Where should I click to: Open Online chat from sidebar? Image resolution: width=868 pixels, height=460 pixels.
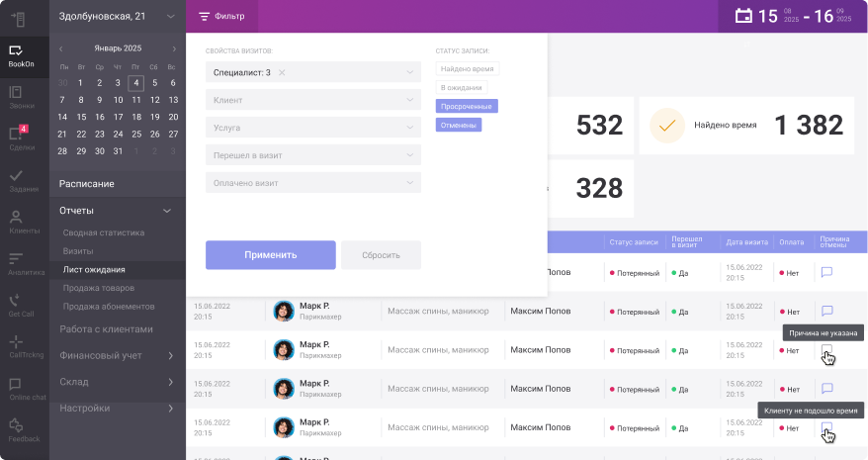pos(21,389)
